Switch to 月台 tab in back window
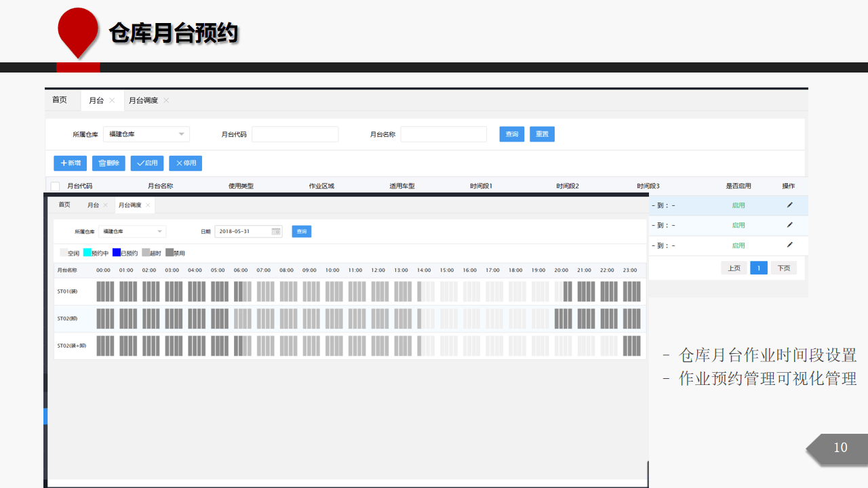 point(96,100)
